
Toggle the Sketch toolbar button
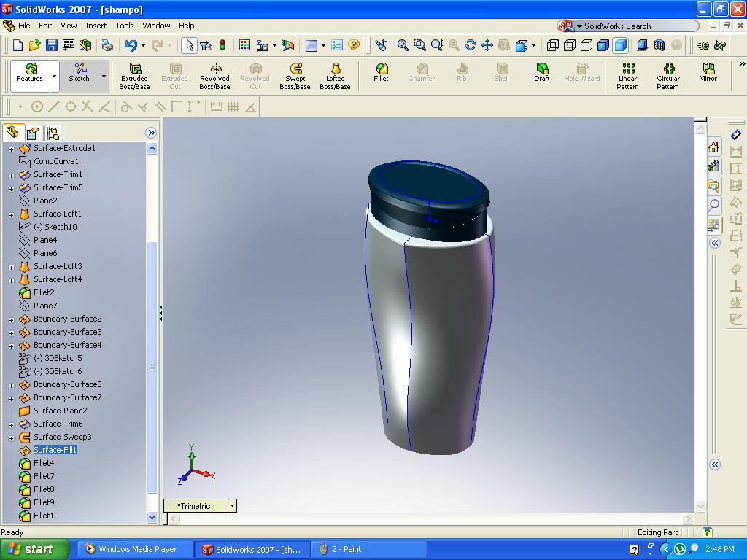pyautogui.click(x=79, y=73)
